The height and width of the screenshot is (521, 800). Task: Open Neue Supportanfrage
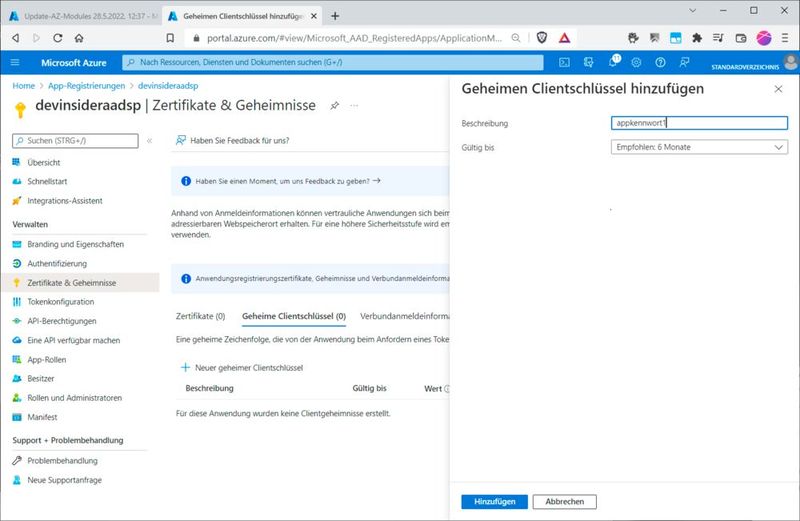64,480
